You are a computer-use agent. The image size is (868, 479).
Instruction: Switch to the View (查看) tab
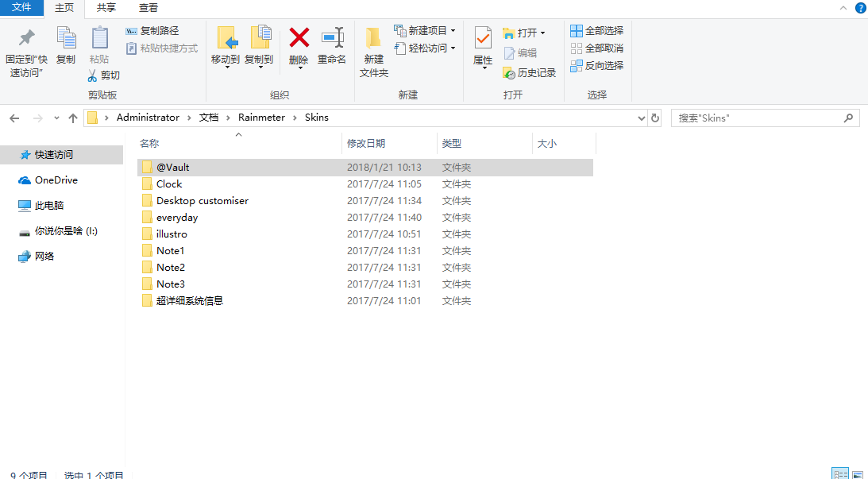(x=149, y=8)
